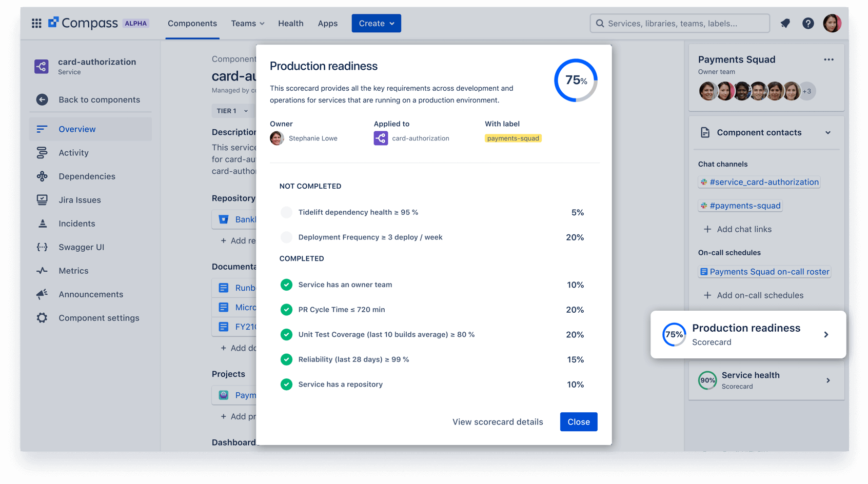Viewport: 868px width, 484px height.
Task: Click the Component contacts document icon
Action: click(705, 132)
